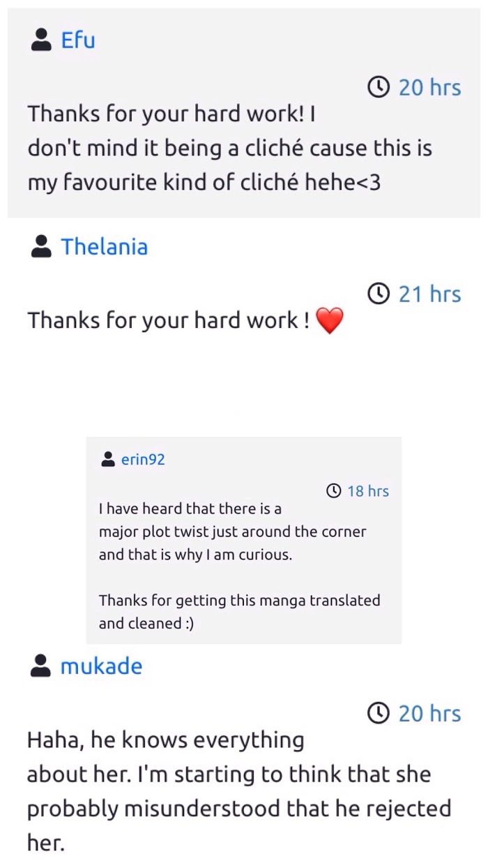This screenshot has width=488, height=868.
Task: Click the 18 hrs timestamp on erin92's reply
Action: pyautogui.click(x=368, y=491)
